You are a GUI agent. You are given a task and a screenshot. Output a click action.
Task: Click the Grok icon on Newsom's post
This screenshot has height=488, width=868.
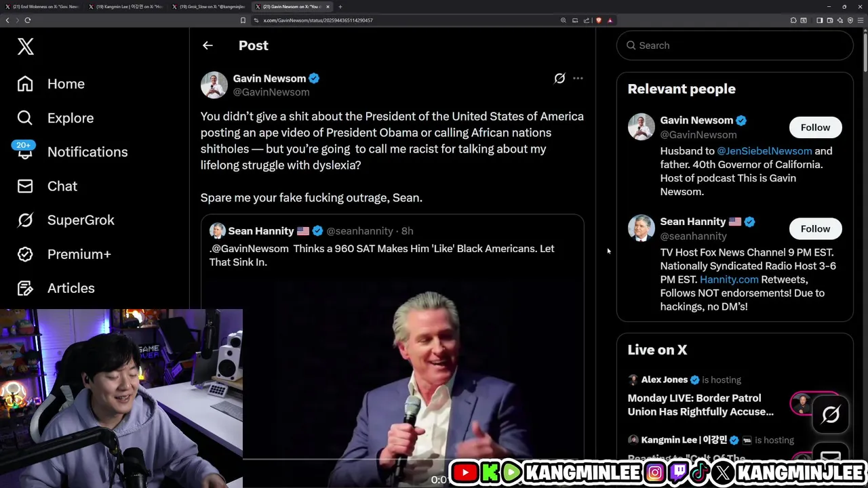pos(559,79)
